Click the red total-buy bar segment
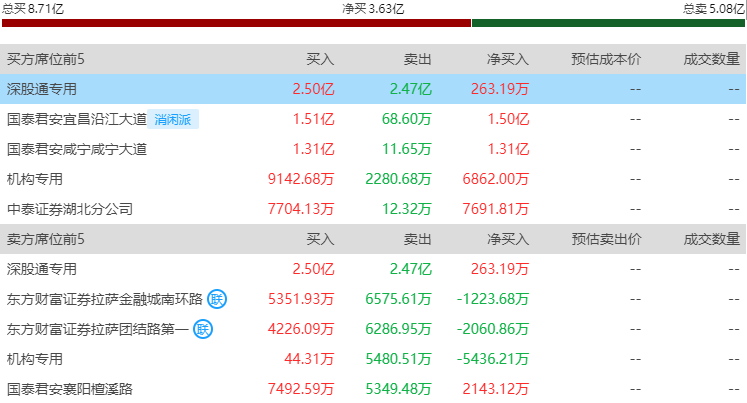 (x=236, y=23)
